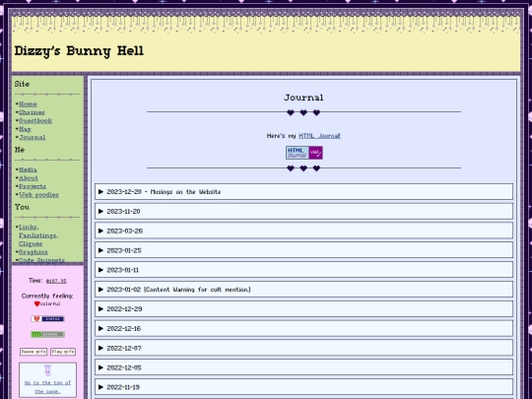
Task: Open Links, Fanlistings, Cliques page
Action: click(x=38, y=235)
